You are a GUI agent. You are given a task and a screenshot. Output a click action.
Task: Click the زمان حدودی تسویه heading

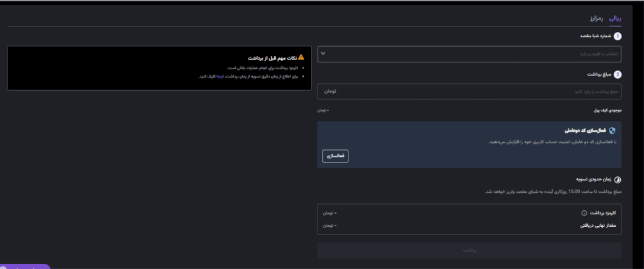[594, 180]
